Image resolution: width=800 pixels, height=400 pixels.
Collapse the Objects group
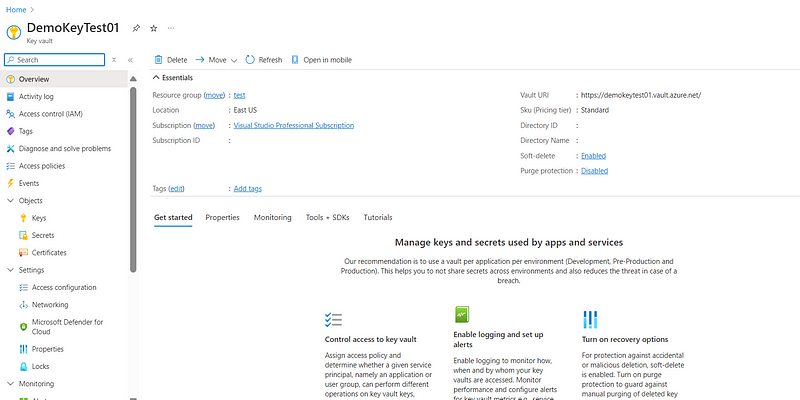(x=10, y=201)
